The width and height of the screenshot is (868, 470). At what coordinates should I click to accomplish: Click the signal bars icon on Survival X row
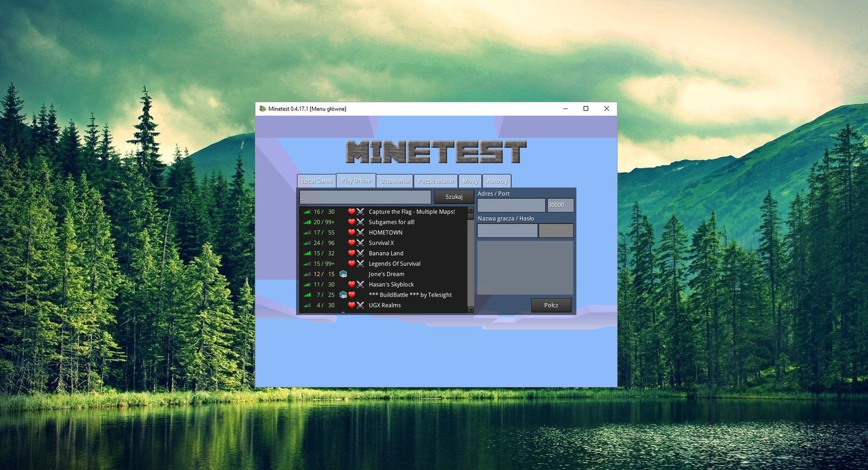pos(307,243)
